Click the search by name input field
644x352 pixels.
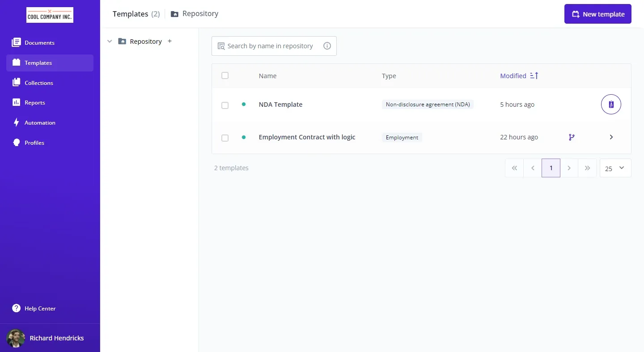pyautogui.click(x=270, y=46)
